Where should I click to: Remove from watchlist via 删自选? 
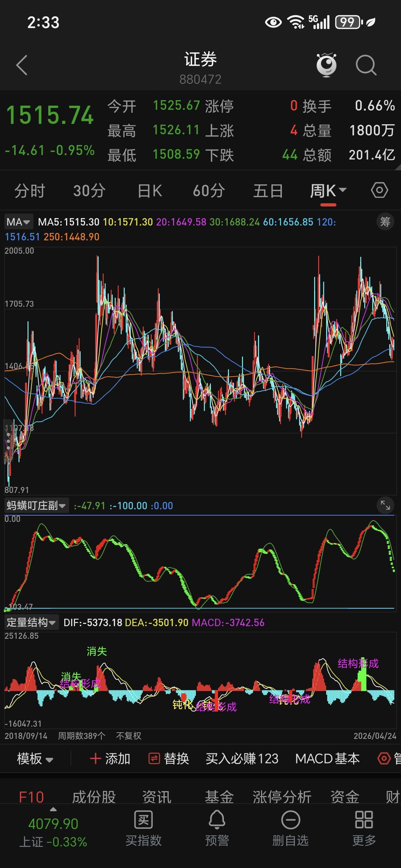[290, 828]
